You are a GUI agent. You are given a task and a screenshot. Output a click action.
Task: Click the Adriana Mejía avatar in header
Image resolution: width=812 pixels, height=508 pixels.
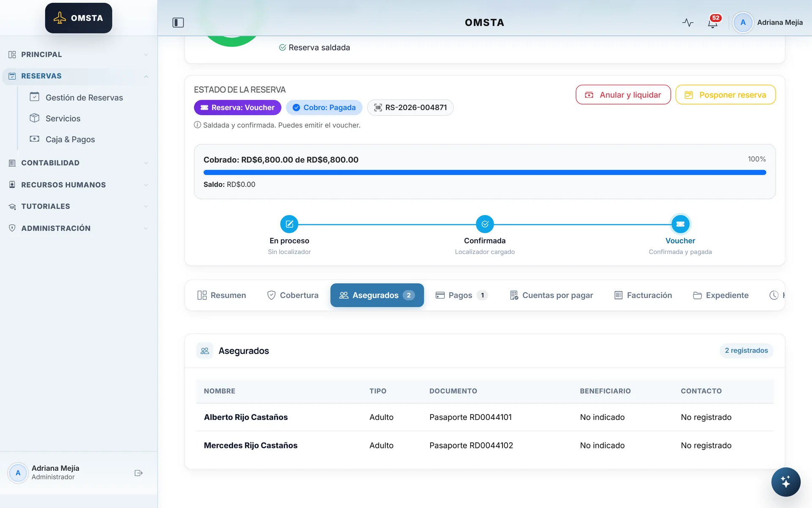pos(743,22)
